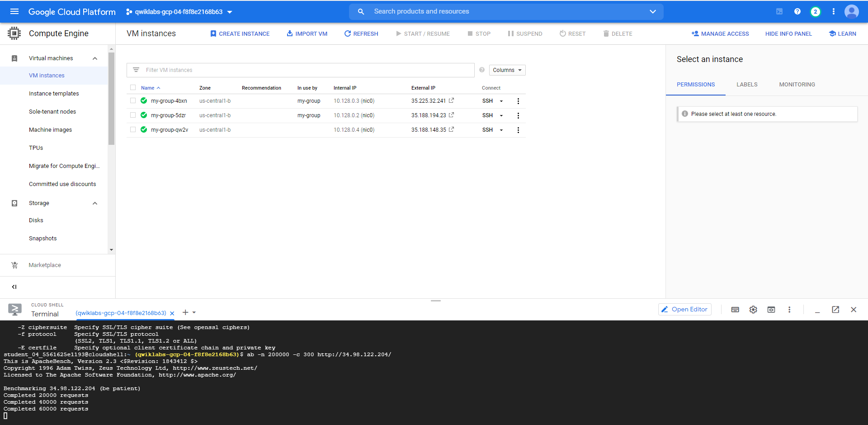Open the project selector dropdown

click(179, 12)
